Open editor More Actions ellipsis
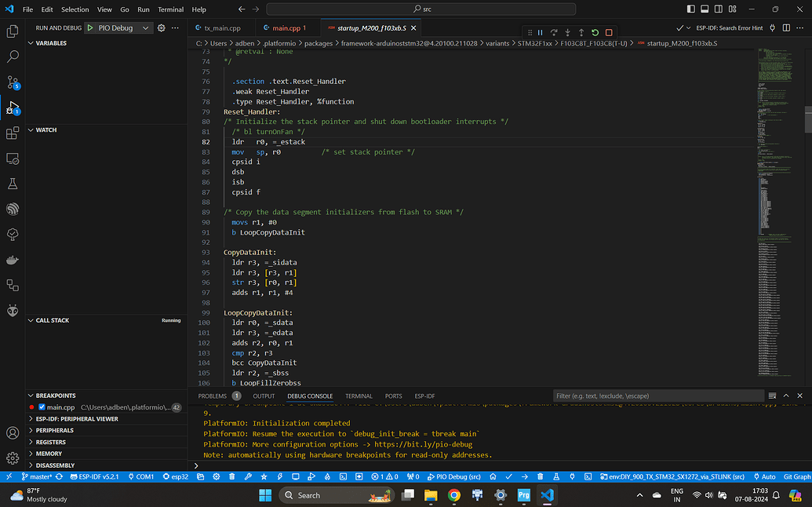Image resolution: width=812 pixels, height=507 pixels. [800, 28]
